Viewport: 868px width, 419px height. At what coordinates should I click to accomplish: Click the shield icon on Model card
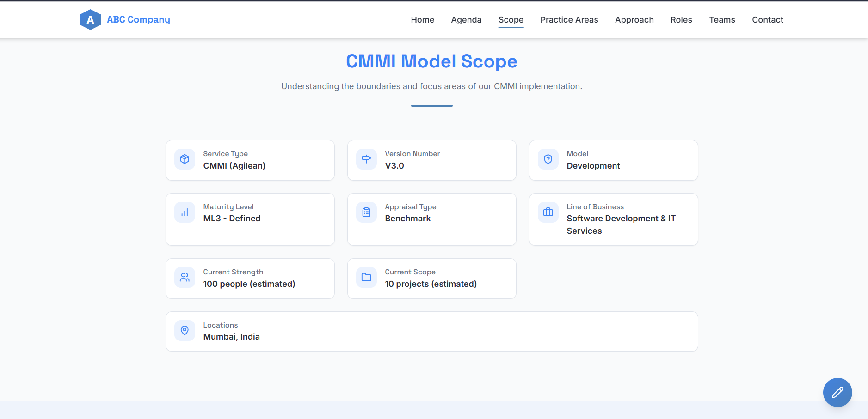[x=548, y=159]
